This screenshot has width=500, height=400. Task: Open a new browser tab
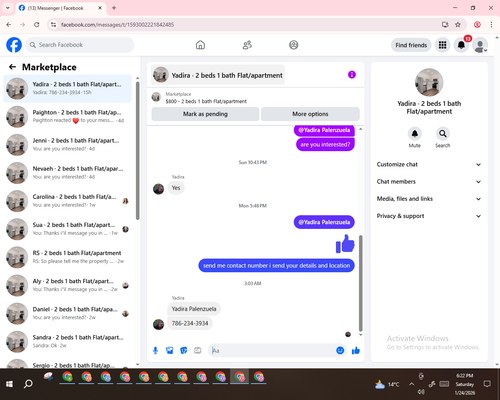[114, 8]
